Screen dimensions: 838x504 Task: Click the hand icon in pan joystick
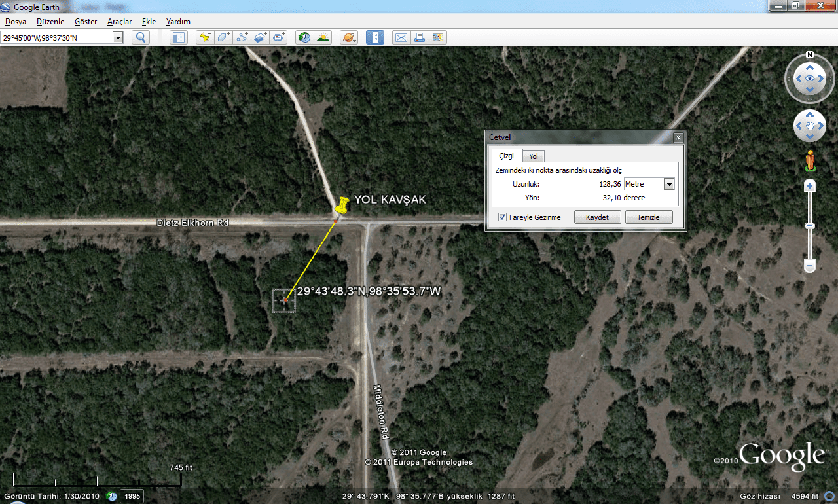(810, 126)
